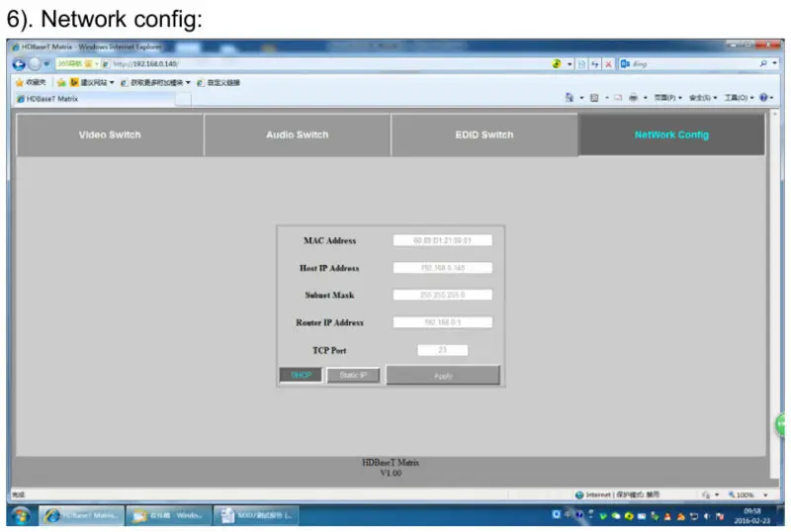Expand the Print dropdown arrow
Screen dimensions: 791x532
(646, 98)
